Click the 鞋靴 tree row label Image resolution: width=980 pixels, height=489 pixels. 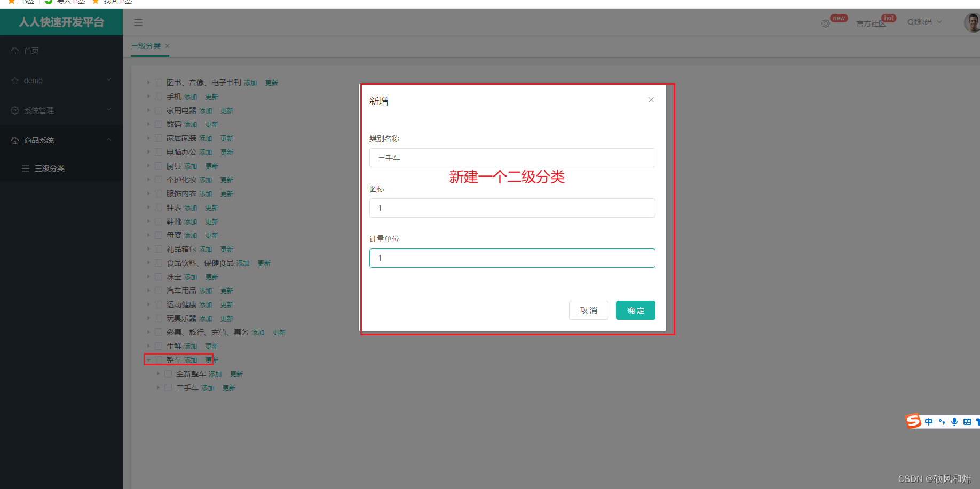pos(174,221)
